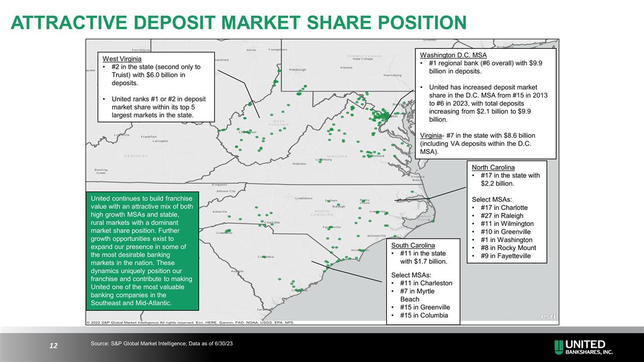Select the Roanoke map label

[x=299, y=164]
